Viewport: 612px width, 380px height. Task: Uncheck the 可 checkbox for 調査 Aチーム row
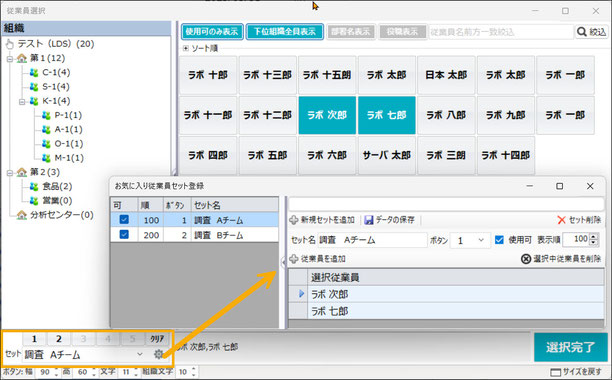(x=124, y=220)
